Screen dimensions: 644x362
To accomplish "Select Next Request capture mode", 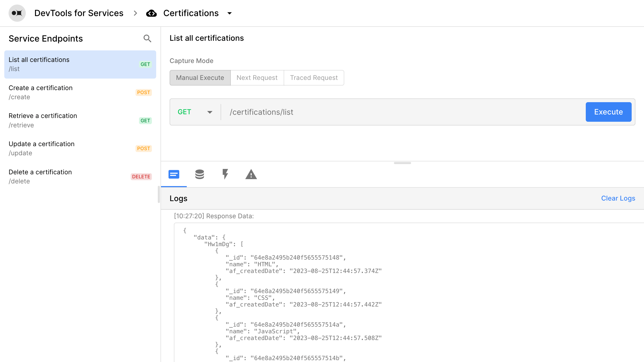I will tap(257, 78).
